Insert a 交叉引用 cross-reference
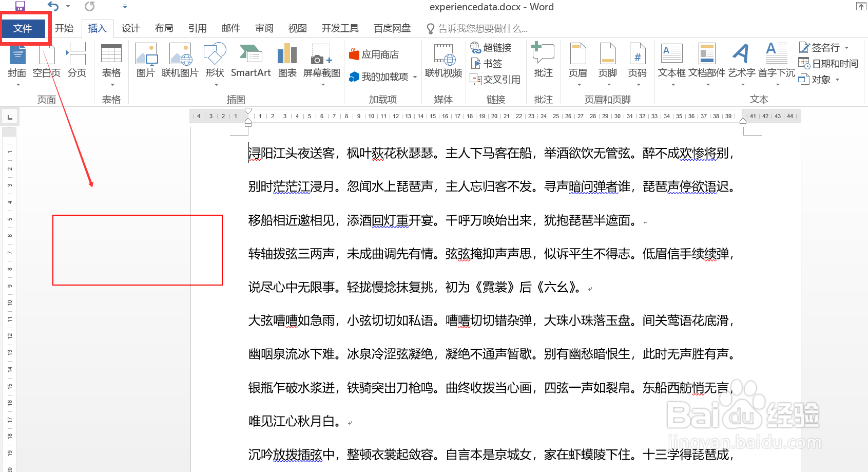The height and width of the screenshot is (472, 868). [x=495, y=80]
